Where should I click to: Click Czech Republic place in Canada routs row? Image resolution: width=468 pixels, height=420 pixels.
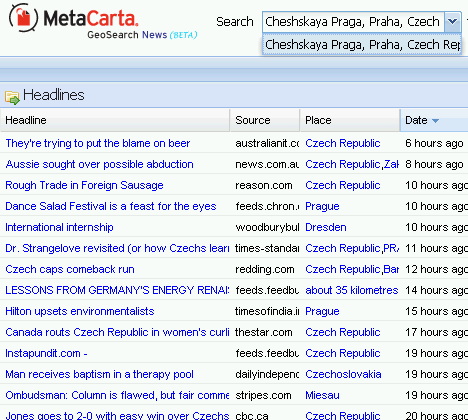(x=343, y=332)
